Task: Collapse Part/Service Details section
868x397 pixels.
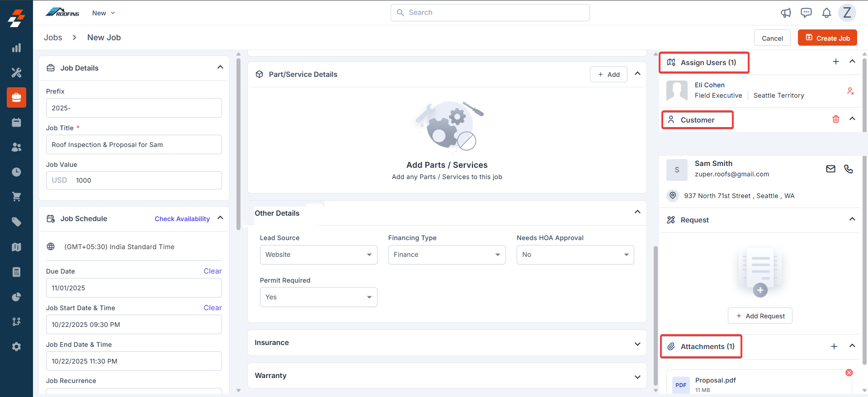Action: pos(637,73)
